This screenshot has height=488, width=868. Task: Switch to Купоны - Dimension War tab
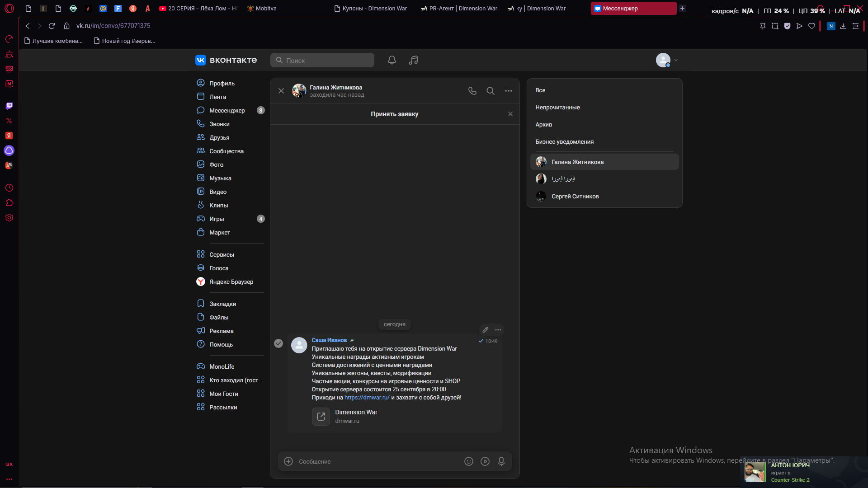point(371,8)
